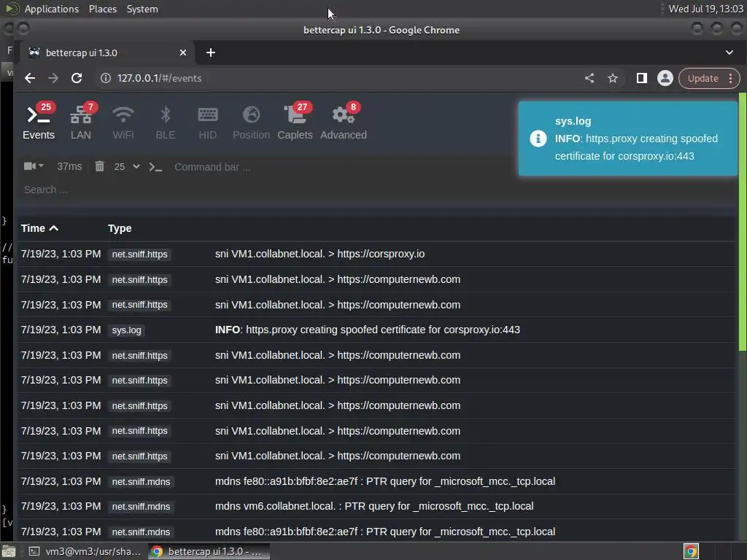Bookmark this page with the star icon
Image resolution: width=747 pixels, height=560 pixels.
click(x=613, y=78)
